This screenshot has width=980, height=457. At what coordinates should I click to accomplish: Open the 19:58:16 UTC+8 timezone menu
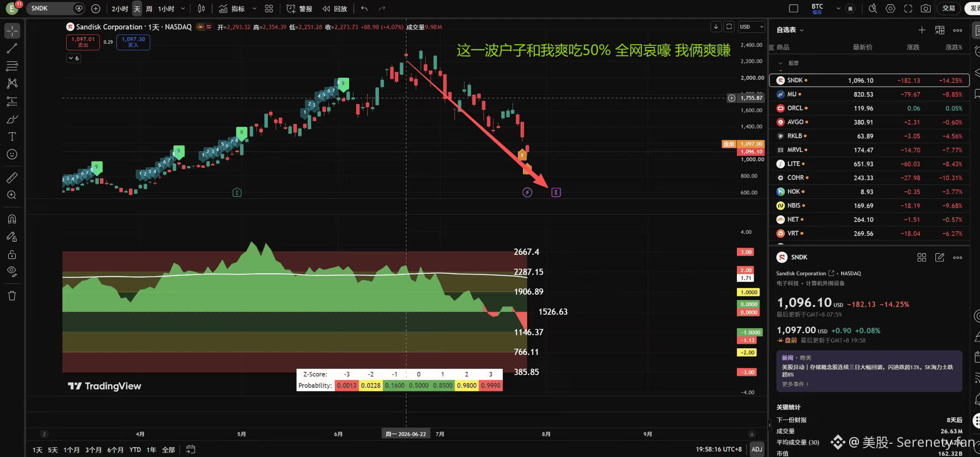pos(719,449)
